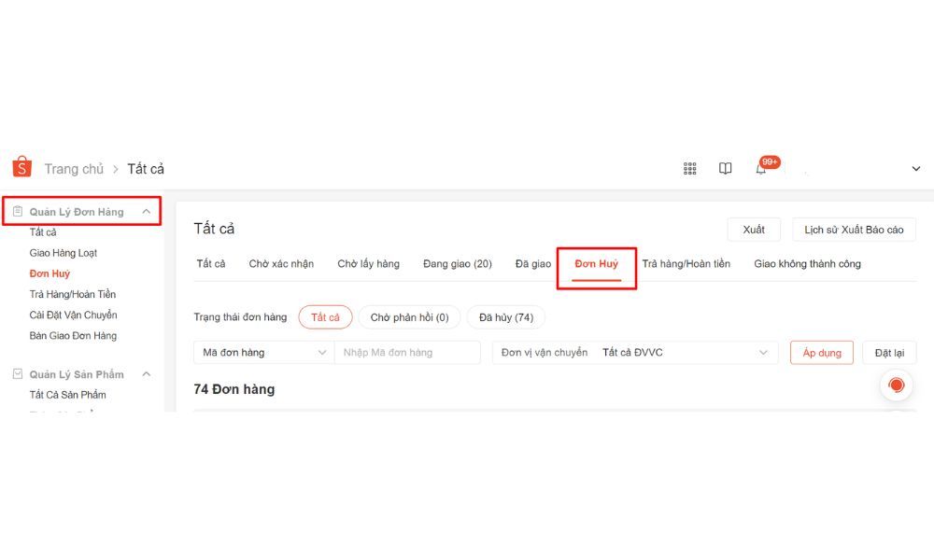Switch to Giao không thành công tab
The width and height of the screenshot is (934, 560).
[807, 263]
